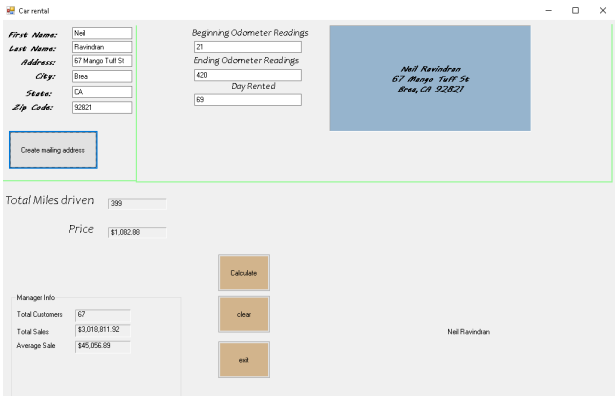Click the Beginning Odometer Readings field
Screen dimensions: 615x401
pos(247,47)
